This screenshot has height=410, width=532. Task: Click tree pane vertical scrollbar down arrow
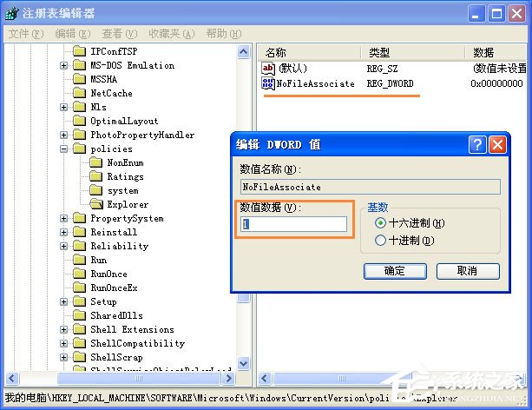[x=243, y=364]
